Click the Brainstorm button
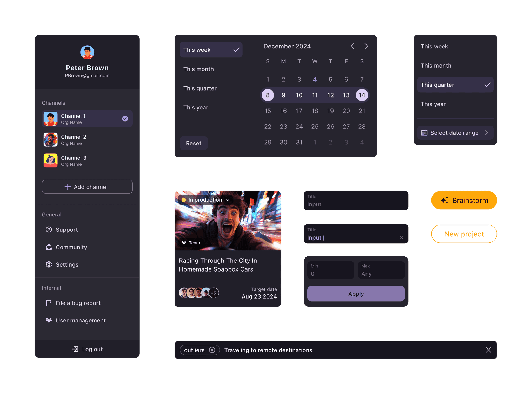 click(x=464, y=200)
